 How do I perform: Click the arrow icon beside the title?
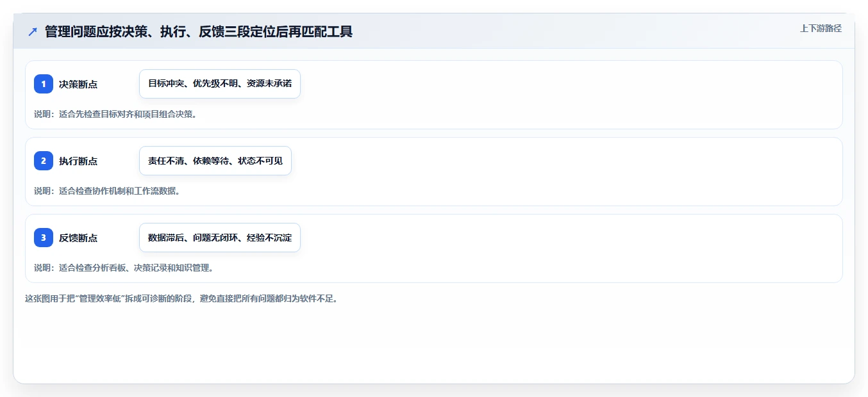33,31
